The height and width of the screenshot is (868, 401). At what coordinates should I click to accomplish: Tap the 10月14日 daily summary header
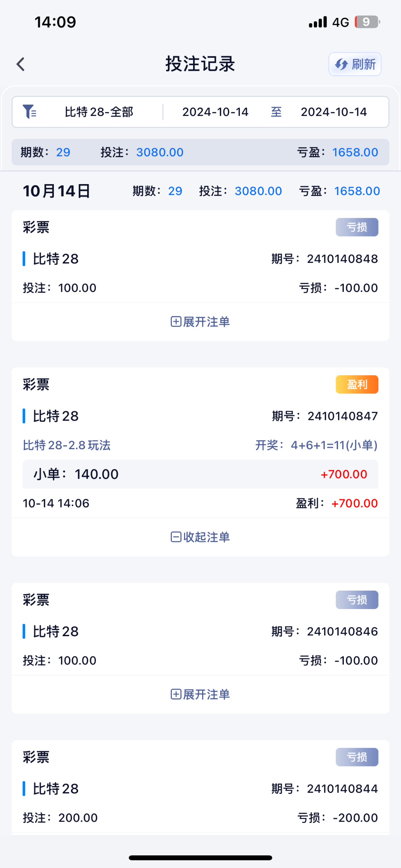[57, 191]
